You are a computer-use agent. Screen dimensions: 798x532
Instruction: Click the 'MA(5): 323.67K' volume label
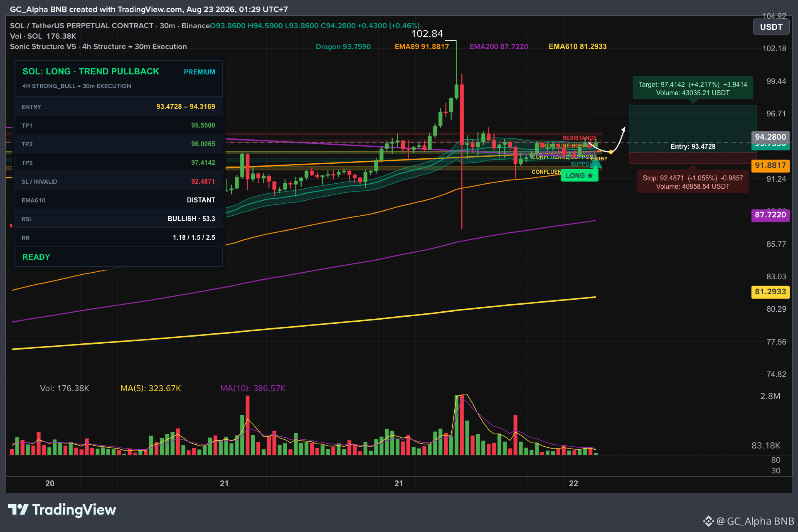[150, 388]
